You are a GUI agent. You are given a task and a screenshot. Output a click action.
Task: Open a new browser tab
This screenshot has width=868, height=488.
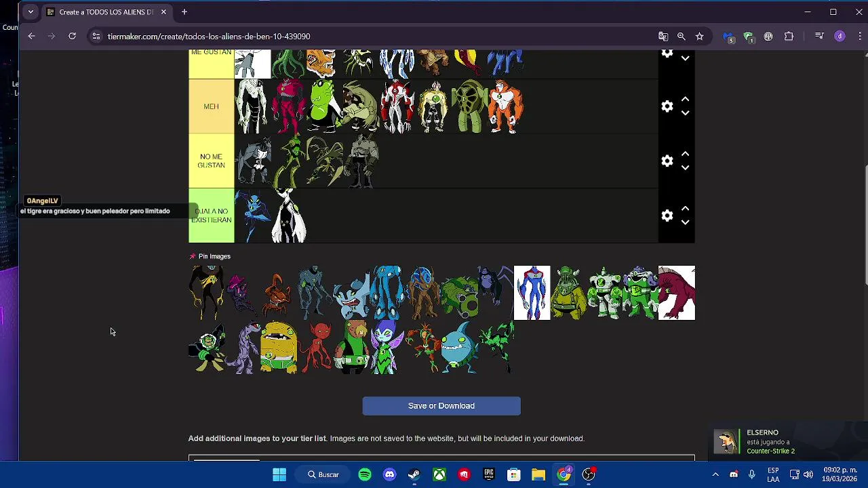(184, 12)
